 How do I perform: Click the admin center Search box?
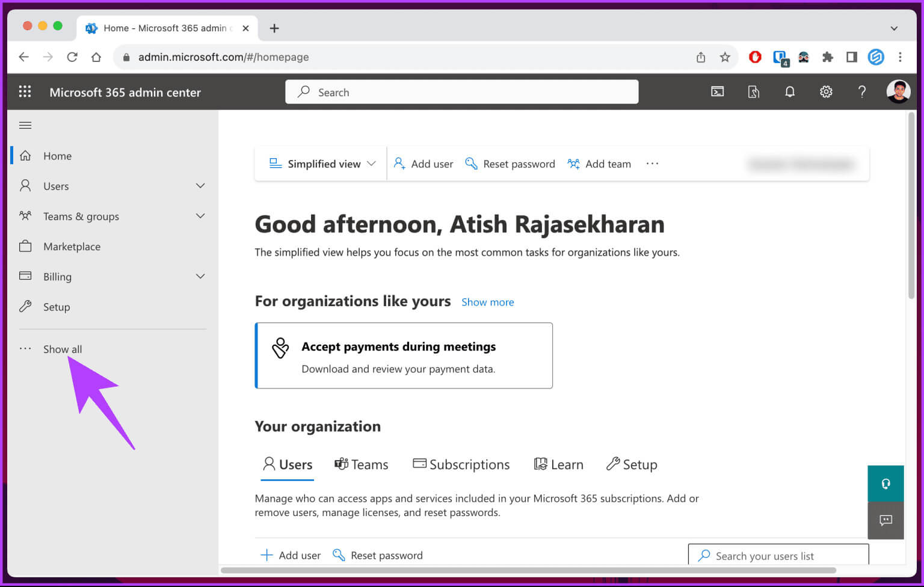[x=462, y=92]
